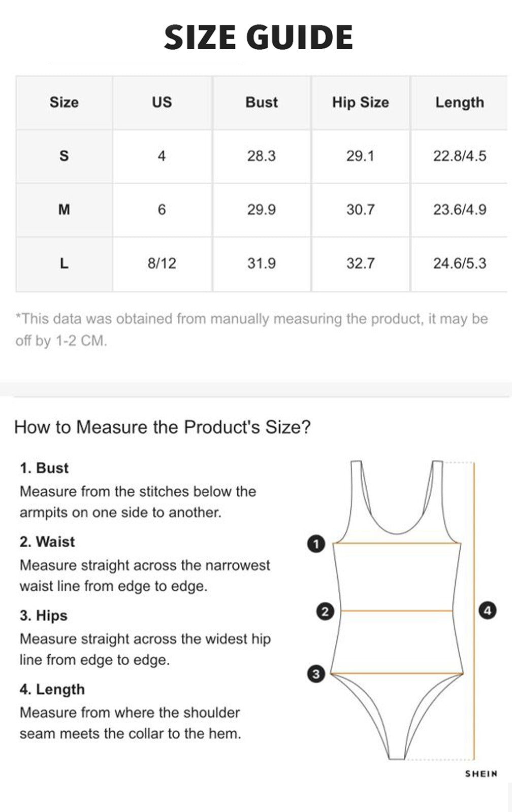512x812 pixels.
Task: Select the L size row label
Action: tap(64, 263)
